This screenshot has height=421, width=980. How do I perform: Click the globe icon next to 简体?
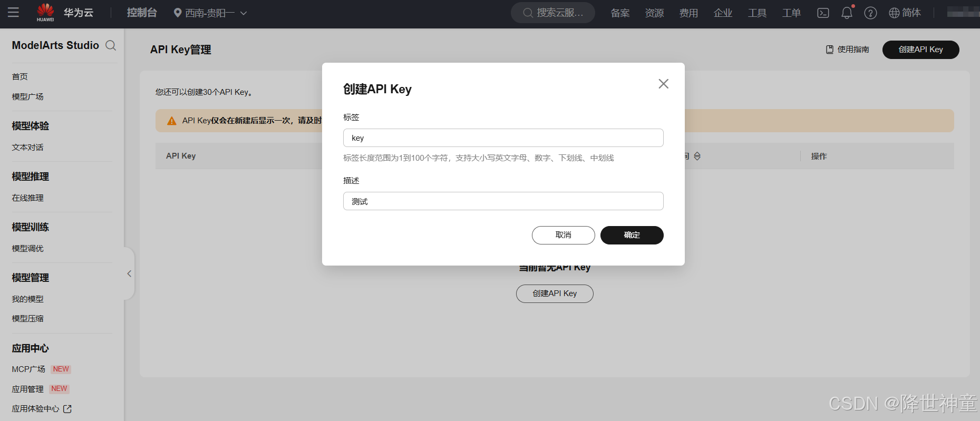[894, 13]
